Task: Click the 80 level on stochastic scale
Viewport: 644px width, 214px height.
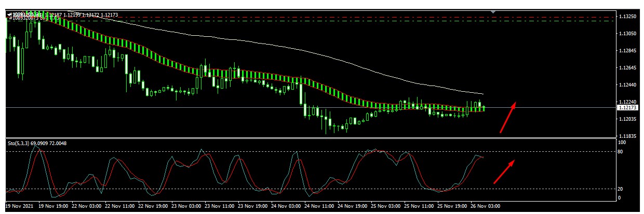Action: pos(620,152)
